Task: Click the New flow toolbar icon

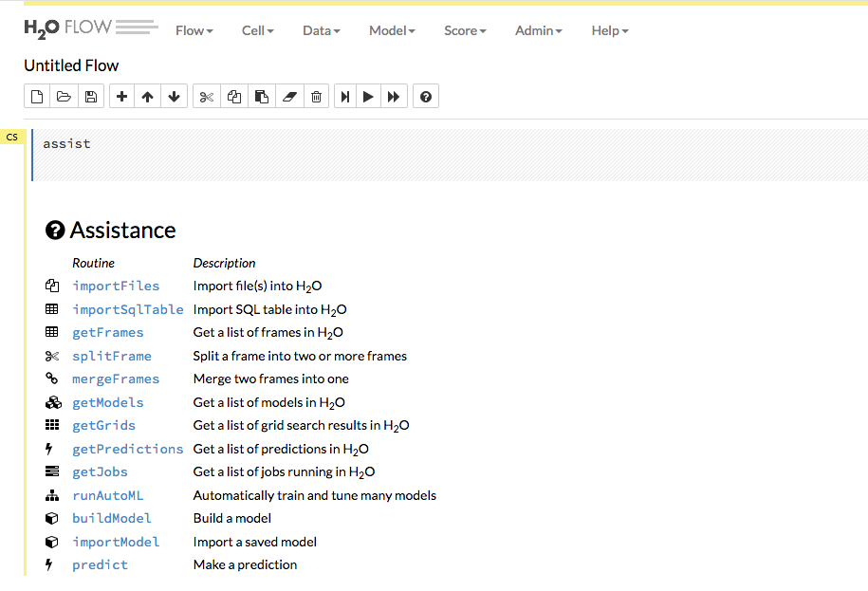Action: coord(37,97)
